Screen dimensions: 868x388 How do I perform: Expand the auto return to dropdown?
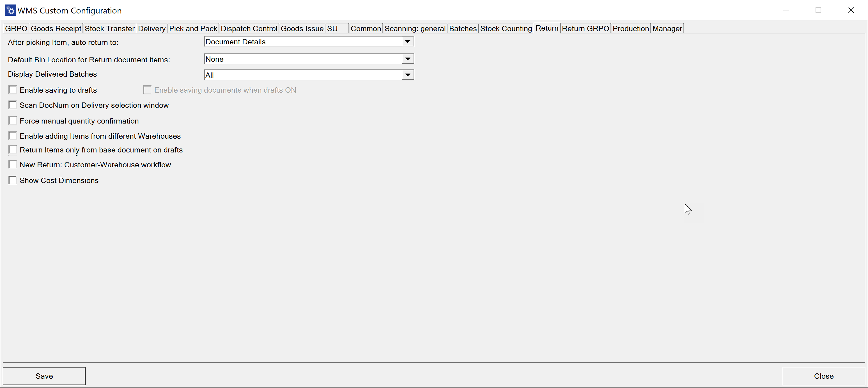(x=407, y=42)
